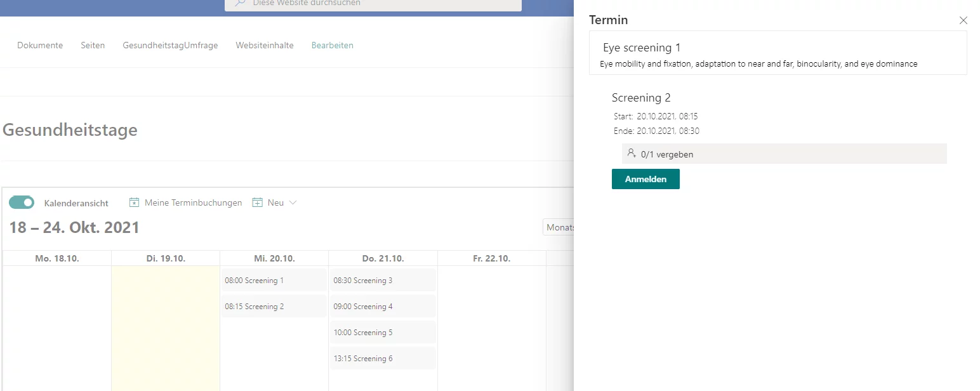Click the Neu calendar icon
This screenshot has height=391, width=980.
click(257, 202)
